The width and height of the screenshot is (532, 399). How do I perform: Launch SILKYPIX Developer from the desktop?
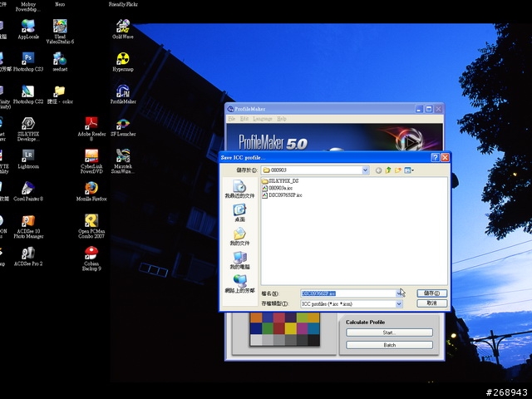tap(28, 130)
